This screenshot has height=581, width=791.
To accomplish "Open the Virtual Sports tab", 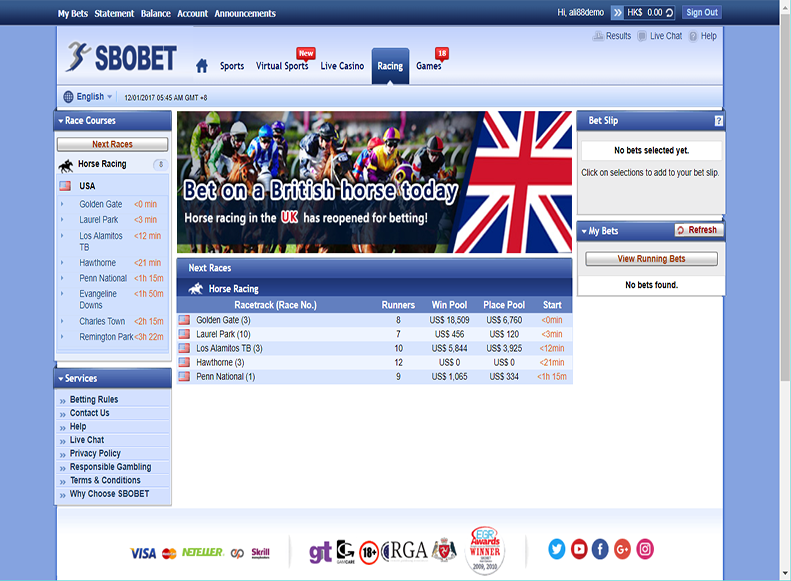I will coord(282,66).
